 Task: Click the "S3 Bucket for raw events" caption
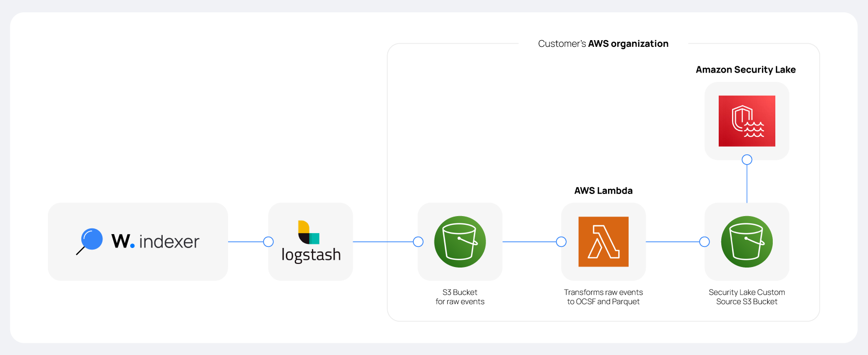point(460,297)
